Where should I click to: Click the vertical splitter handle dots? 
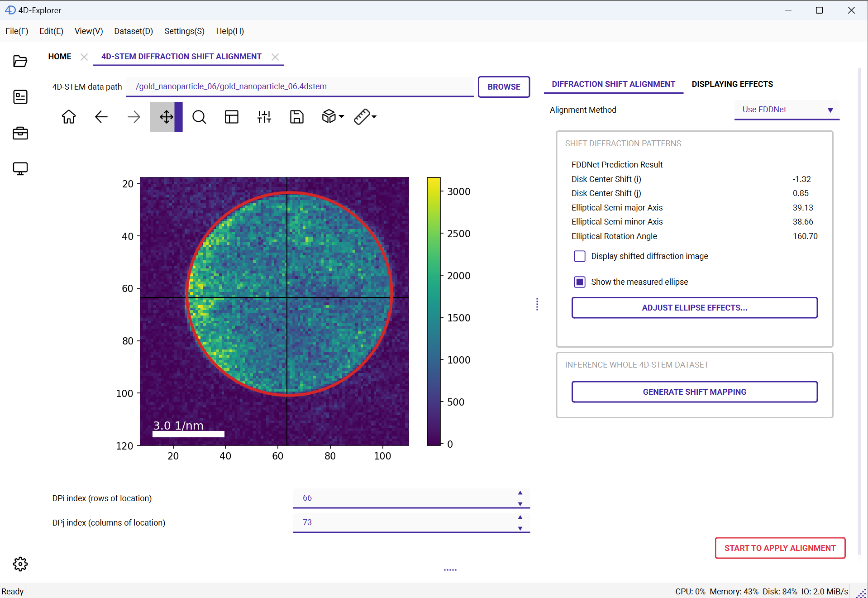click(537, 304)
